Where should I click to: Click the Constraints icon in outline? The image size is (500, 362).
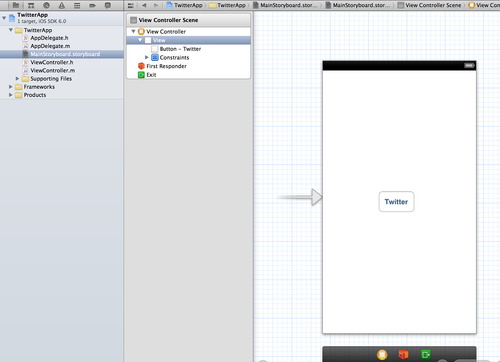pos(155,57)
